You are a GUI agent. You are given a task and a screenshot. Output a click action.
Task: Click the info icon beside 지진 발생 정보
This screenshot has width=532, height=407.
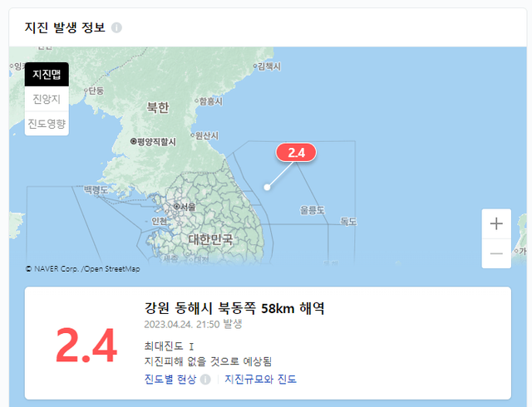click(116, 27)
